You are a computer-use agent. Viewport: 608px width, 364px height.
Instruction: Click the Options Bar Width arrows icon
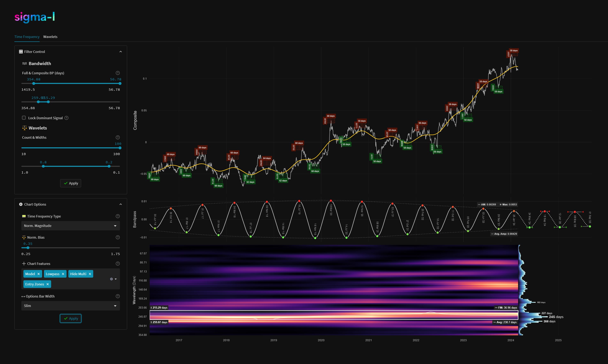point(23,296)
